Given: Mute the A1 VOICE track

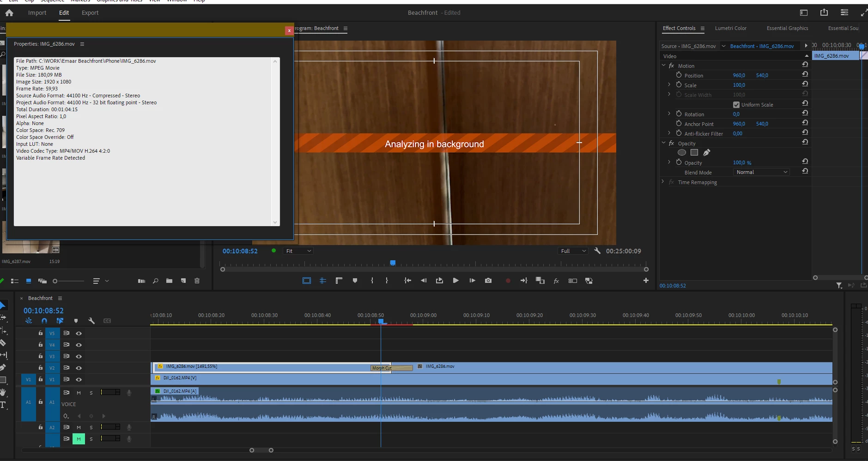Looking at the screenshot, I should click(79, 393).
